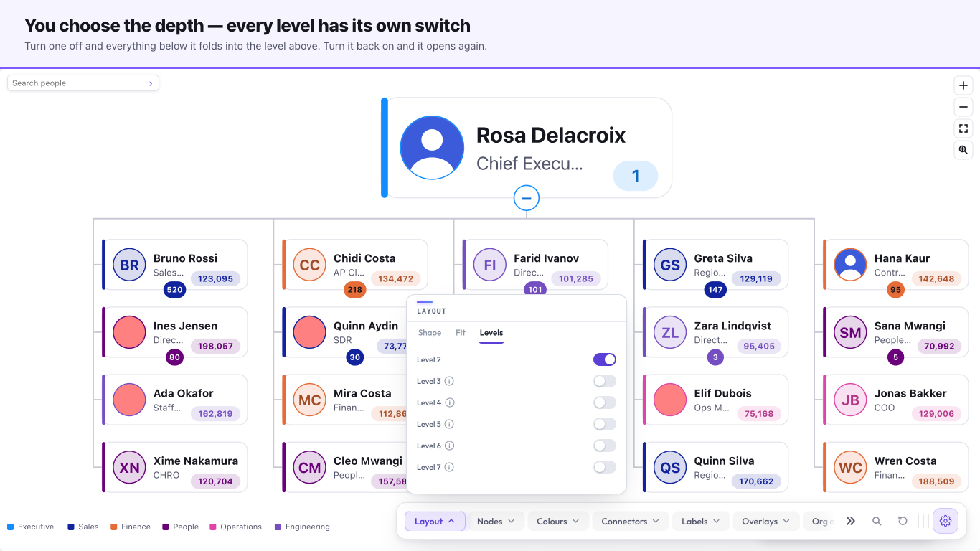This screenshot has height=551, width=980.
Task: Zoom in with the plus button
Action: pos(963,85)
